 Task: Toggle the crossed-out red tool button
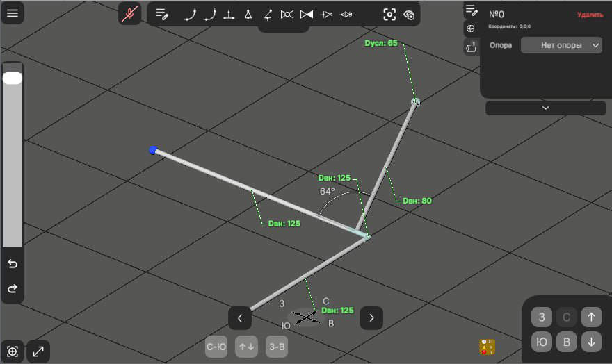129,14
